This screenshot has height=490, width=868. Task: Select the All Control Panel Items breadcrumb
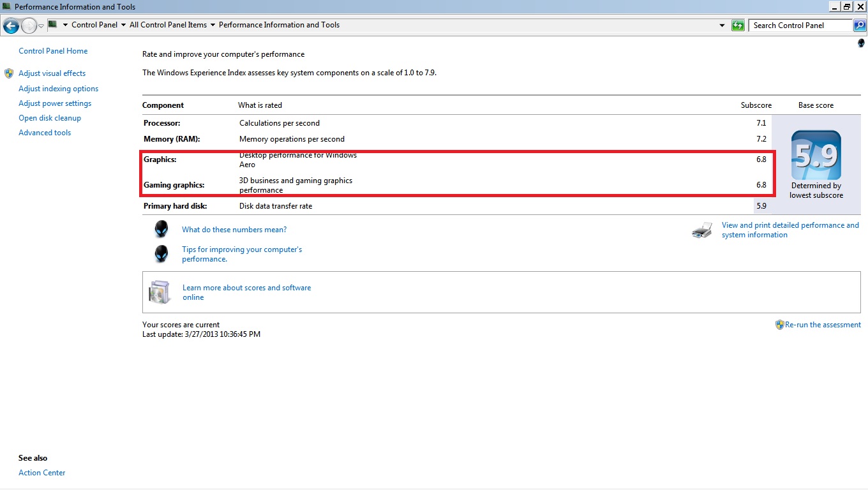(x=168, y=26)
